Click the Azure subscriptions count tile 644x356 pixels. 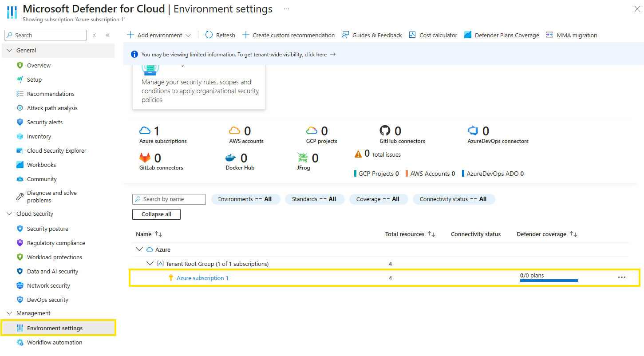click(x=163, y=135)
